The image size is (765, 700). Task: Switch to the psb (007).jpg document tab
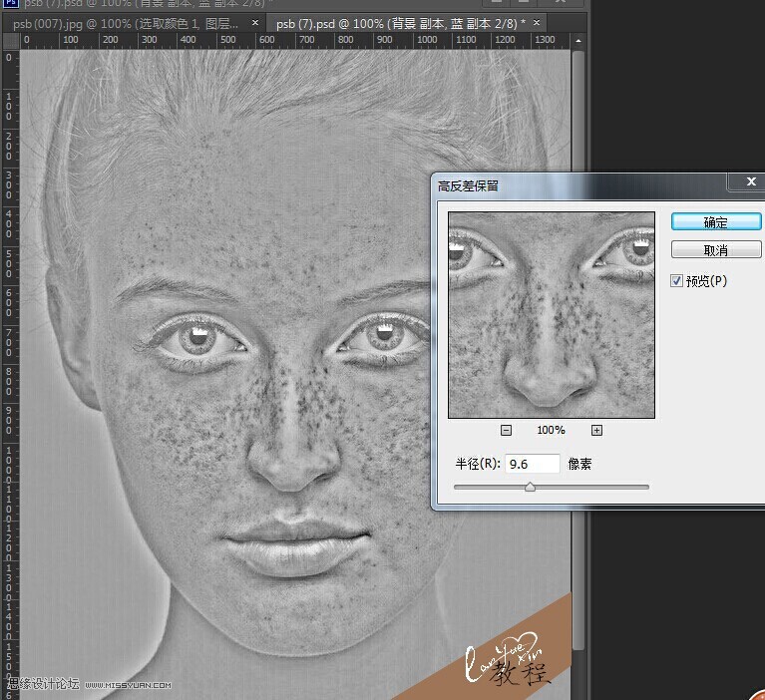point(126,23)
